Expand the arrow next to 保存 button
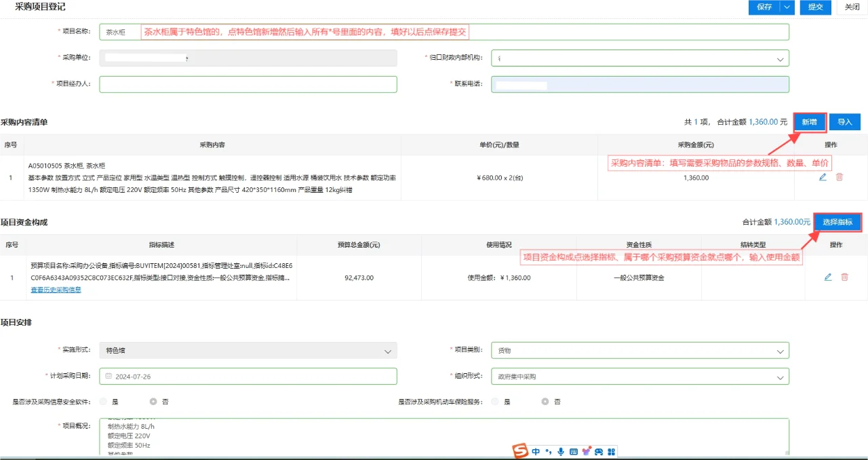The width and height of the screenshot is (868, 460). tap(787, 7)
